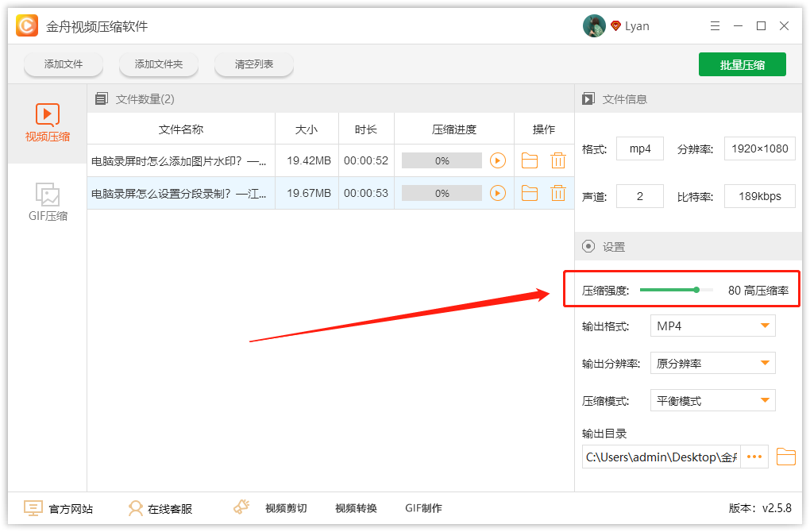Screen dimensions: 810x532
Task: Select the 视频压缩 sidebar tab
Action: tap(48, 123)
